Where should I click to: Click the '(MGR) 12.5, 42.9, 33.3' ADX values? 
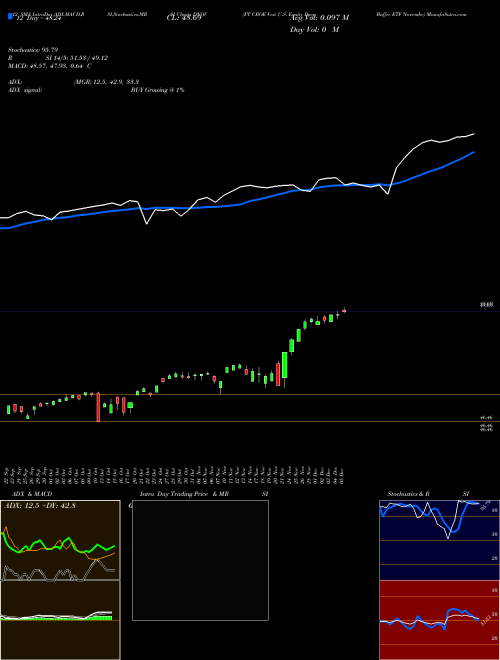pos(106,82)
